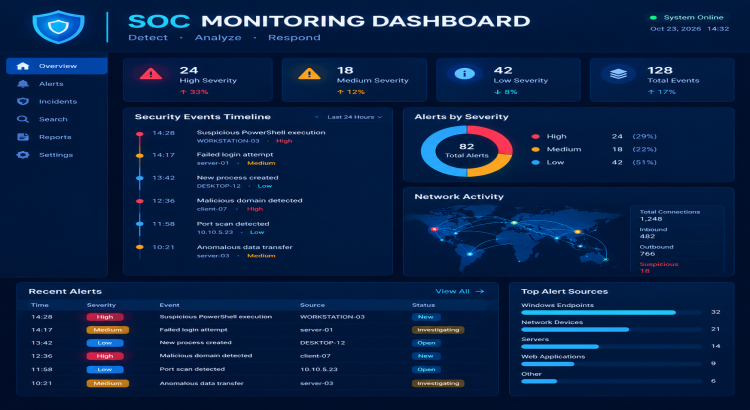Click the High badge in the 14:28 row

click(x=105, y=317)
